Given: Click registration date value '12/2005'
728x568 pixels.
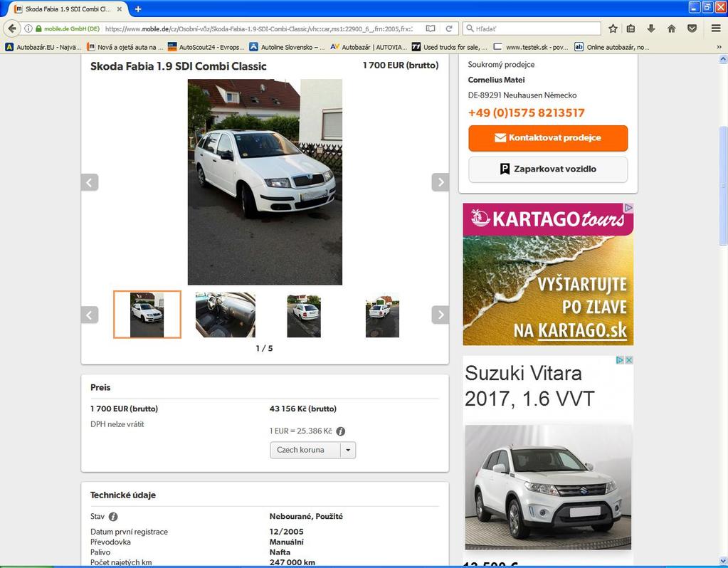Looking at the screenshot, I should pos(287,532).
